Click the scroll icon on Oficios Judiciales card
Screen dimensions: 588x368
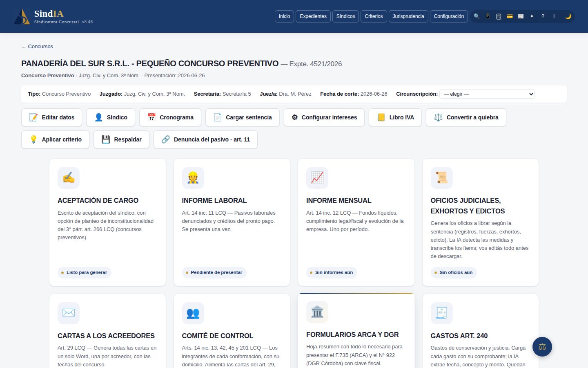[x=441, y=178]
